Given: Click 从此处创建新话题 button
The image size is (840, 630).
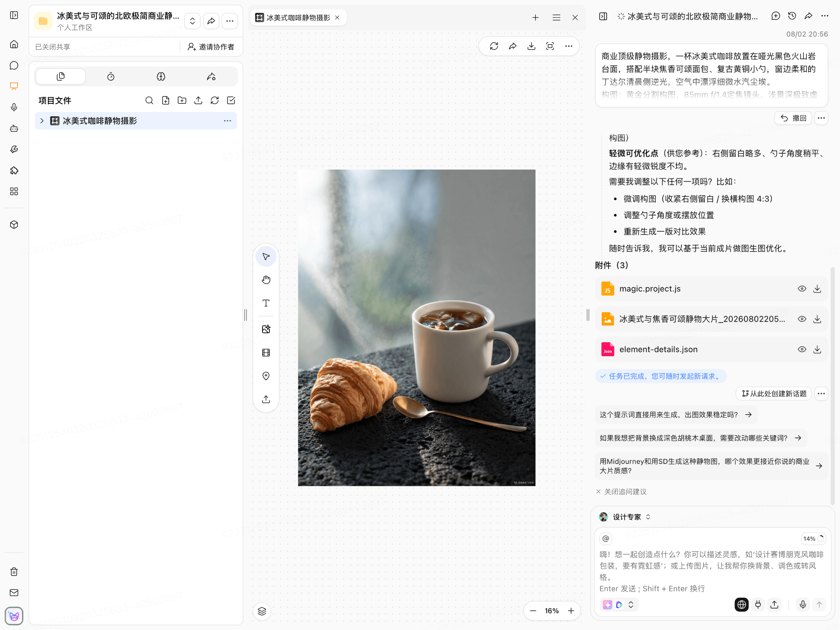Looking at the screenshot, I should pos(774,394).
